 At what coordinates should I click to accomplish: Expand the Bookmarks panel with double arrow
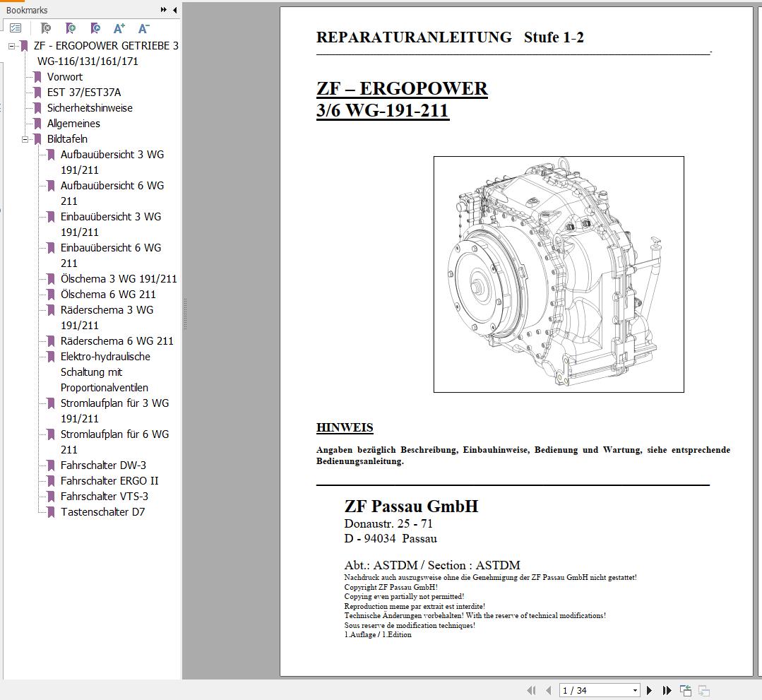pos(164,10)
